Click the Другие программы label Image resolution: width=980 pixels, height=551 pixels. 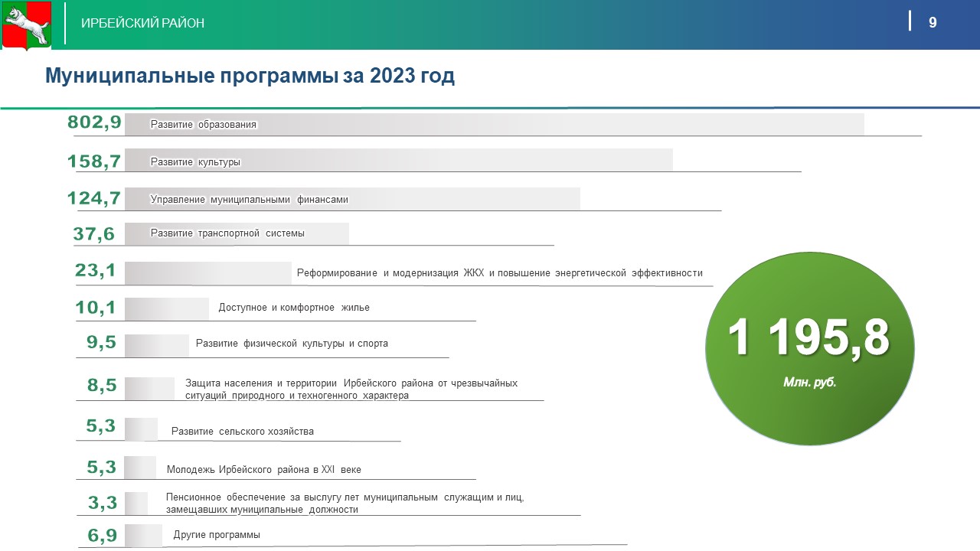pos(217,535)
